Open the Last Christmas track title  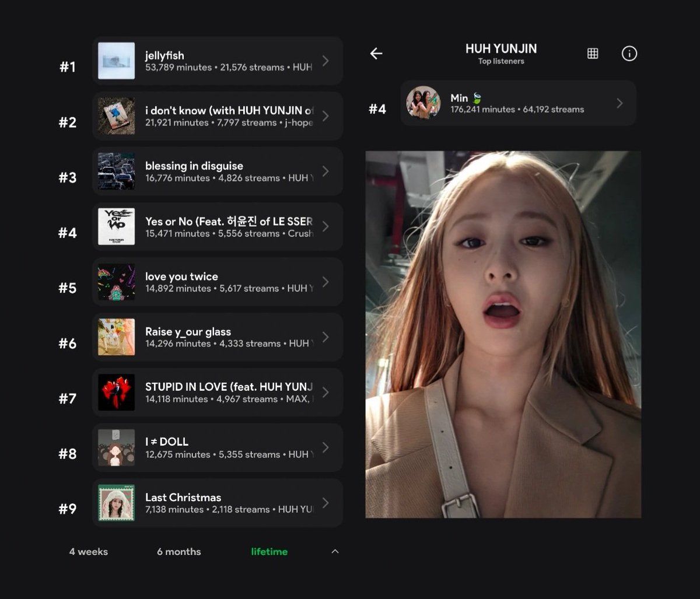183,497
